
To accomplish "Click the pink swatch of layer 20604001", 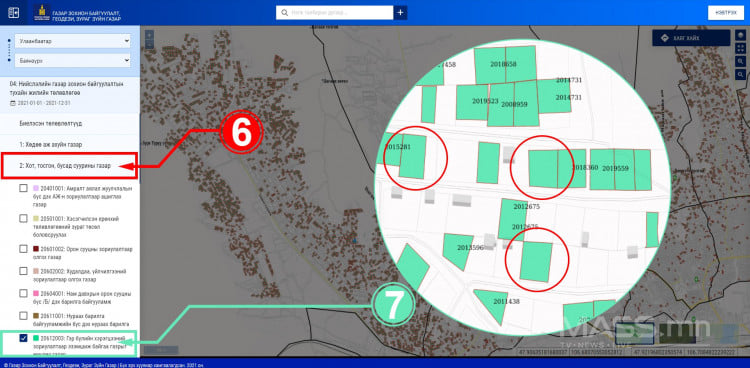I will (36, 293).
